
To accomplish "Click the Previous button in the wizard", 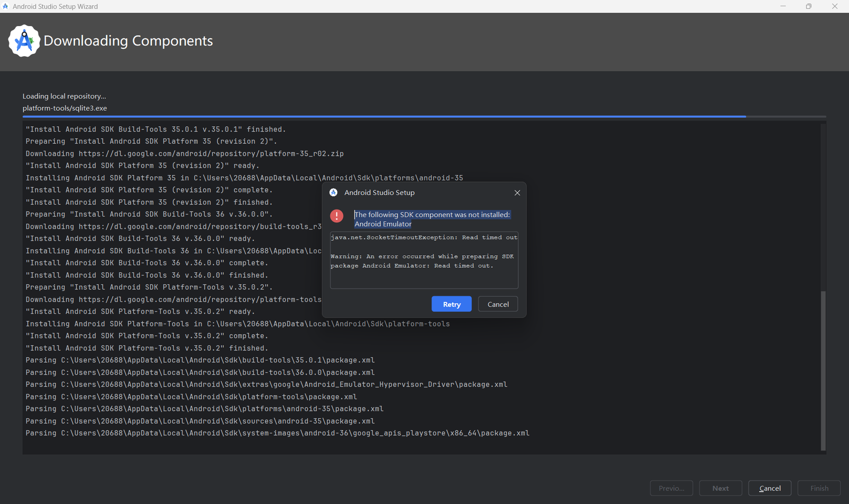I will 671,488.
